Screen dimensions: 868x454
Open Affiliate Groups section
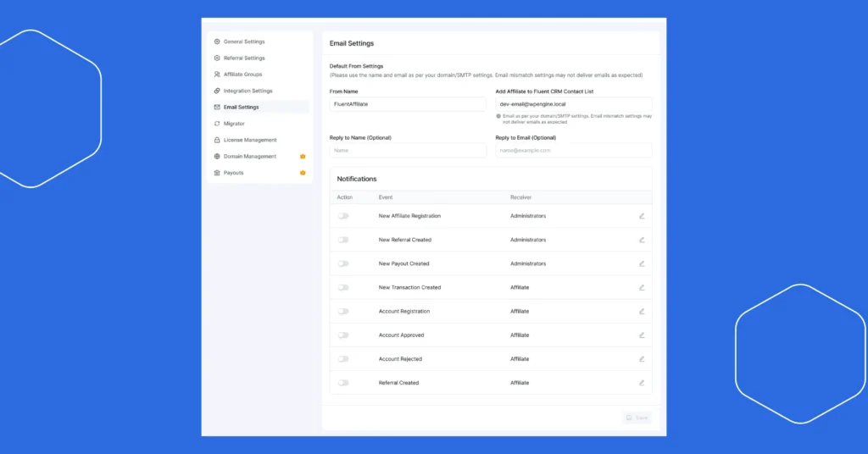259,74
